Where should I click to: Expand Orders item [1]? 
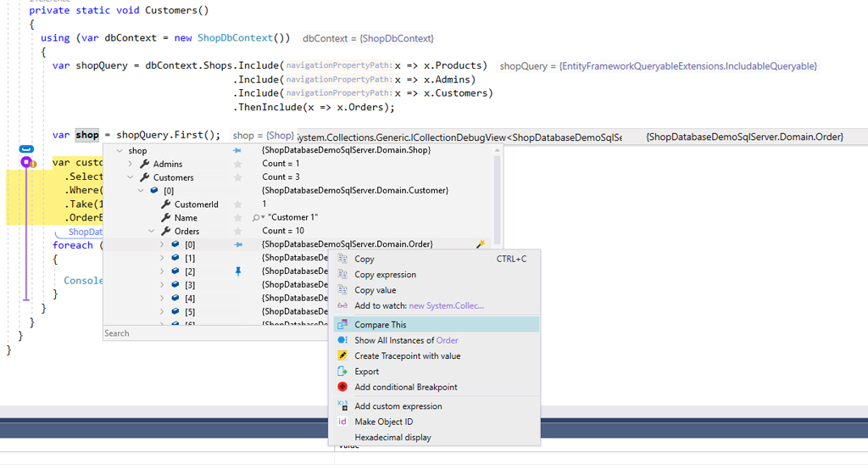[x=162, y=257]
